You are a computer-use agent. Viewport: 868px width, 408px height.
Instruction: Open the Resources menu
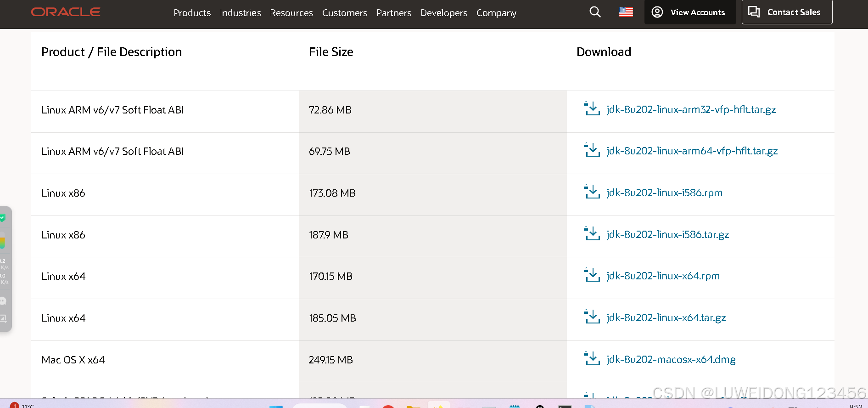coord(291,13)
